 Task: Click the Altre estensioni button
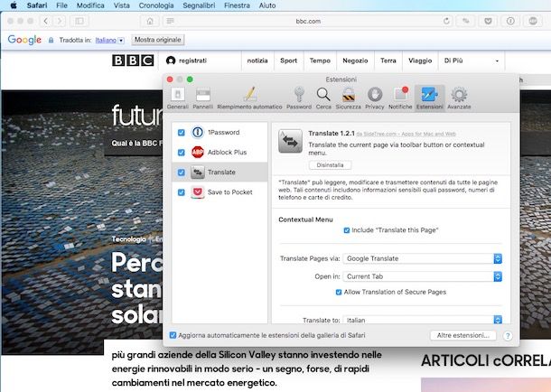coord(463,335)
